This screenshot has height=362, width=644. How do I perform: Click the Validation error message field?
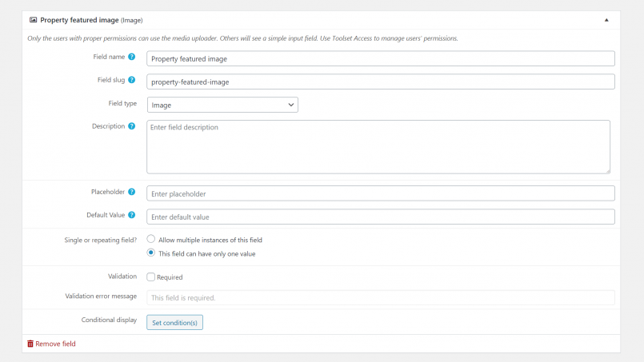click(x=381, y=297)
